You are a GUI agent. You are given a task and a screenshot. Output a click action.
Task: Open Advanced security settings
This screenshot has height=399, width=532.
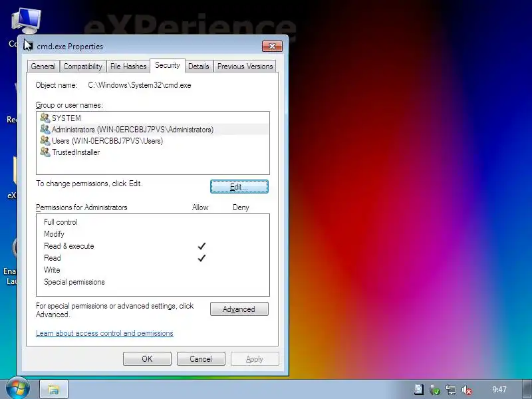[x=239, y=309]
